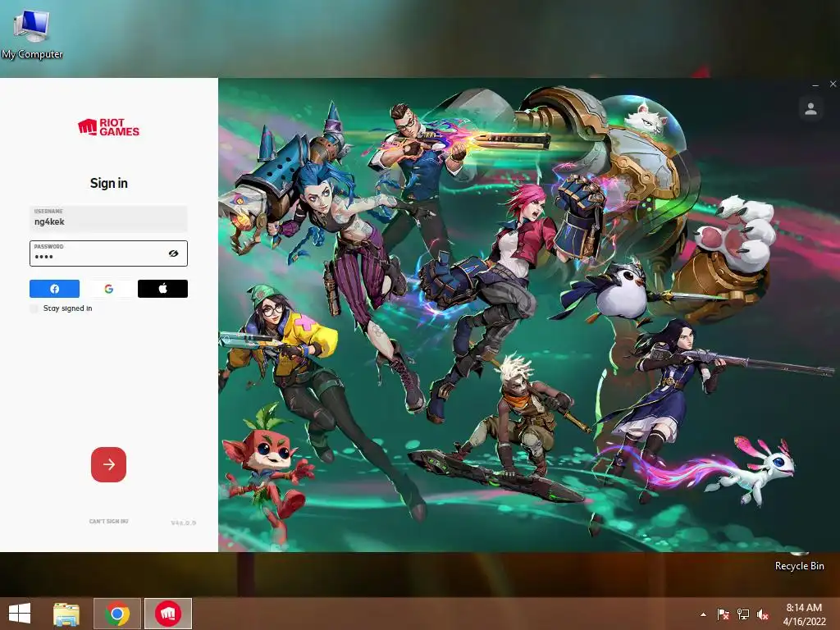
Task: Minimize the Riot client window
Action: (815, 84)
